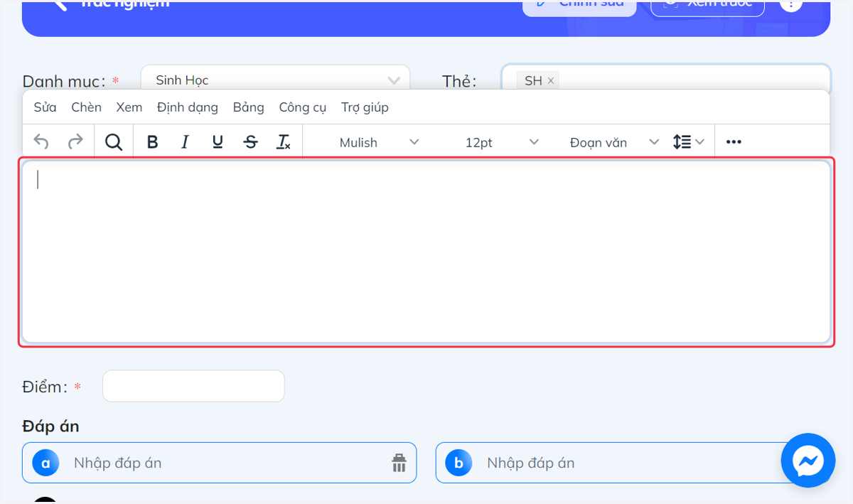Remove the SH tag

coord(550,81)
